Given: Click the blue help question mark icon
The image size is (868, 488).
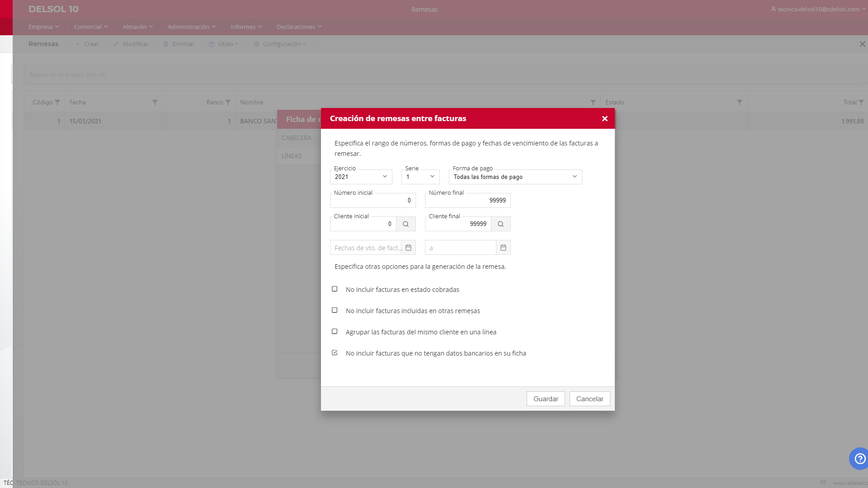Looking at the screenshot, I should pyautogui.click(x=859, y=459).
